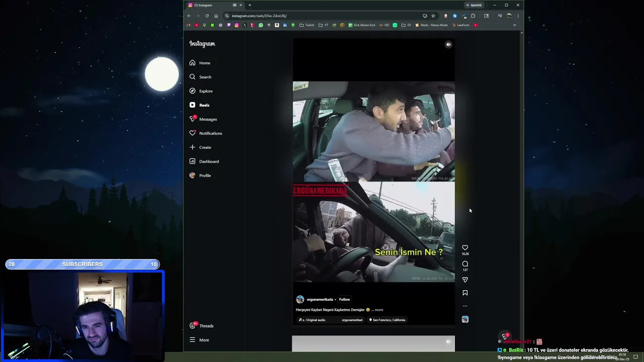Open the X (Twitter) bookmark icon
The height and width of the screenshot is (362, 644).
245,25
